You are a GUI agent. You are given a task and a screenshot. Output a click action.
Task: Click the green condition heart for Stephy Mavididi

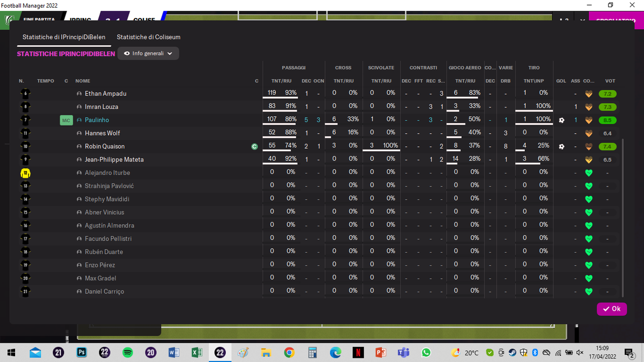589,199
